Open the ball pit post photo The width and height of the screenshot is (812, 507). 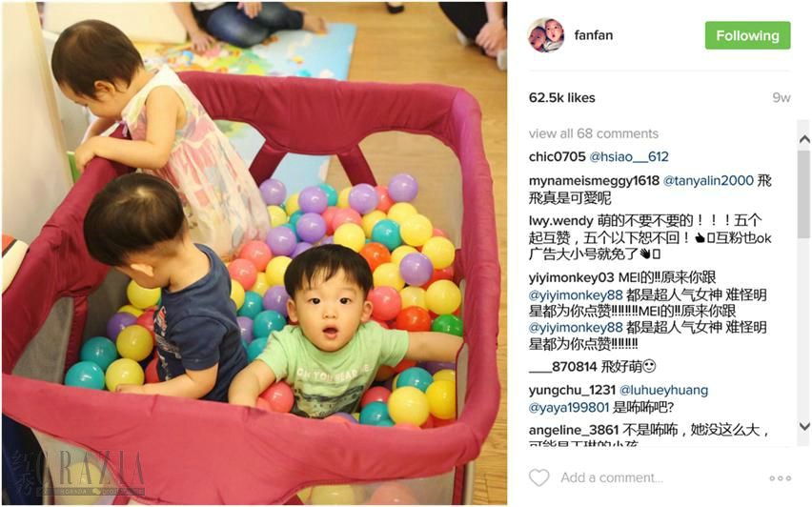[254, 253]
